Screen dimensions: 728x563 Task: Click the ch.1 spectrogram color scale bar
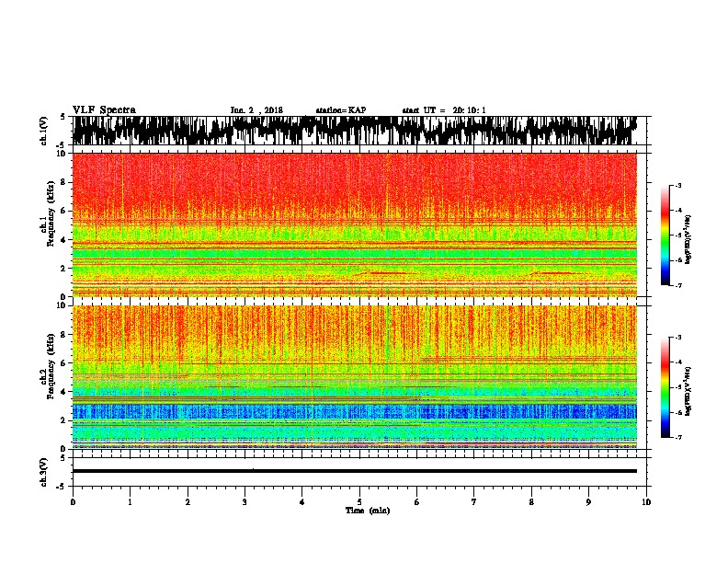click(x=665, y=236)
